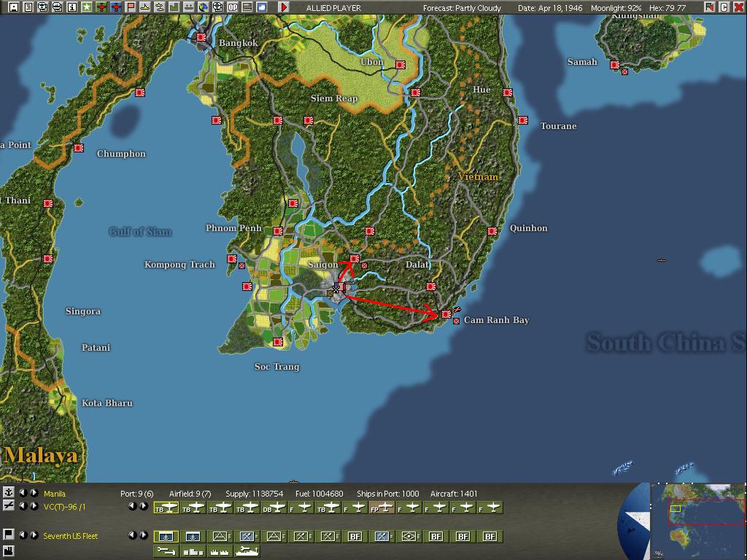
Task: Select the highlighted anchor HQ unit icon
Action: pyautogui.click(x=166, y=537)
